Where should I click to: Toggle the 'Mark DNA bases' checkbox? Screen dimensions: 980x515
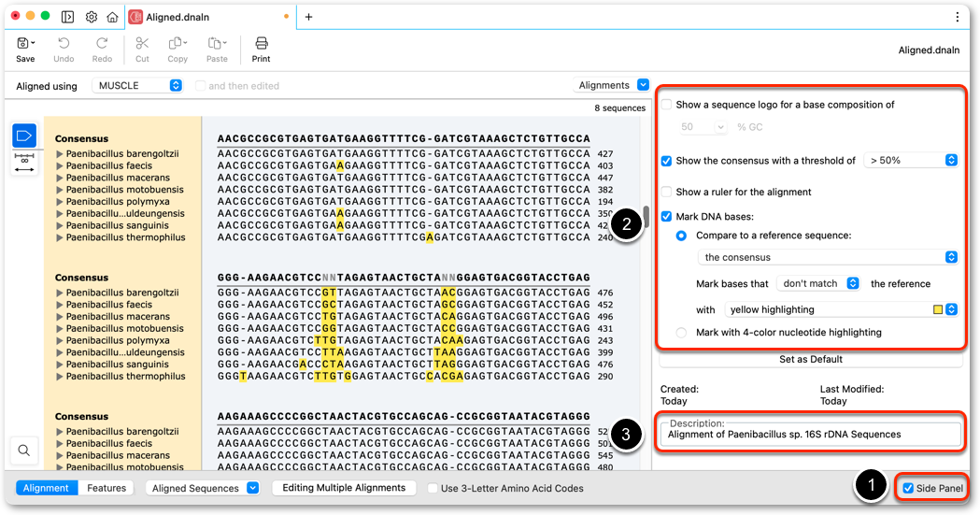667,216
